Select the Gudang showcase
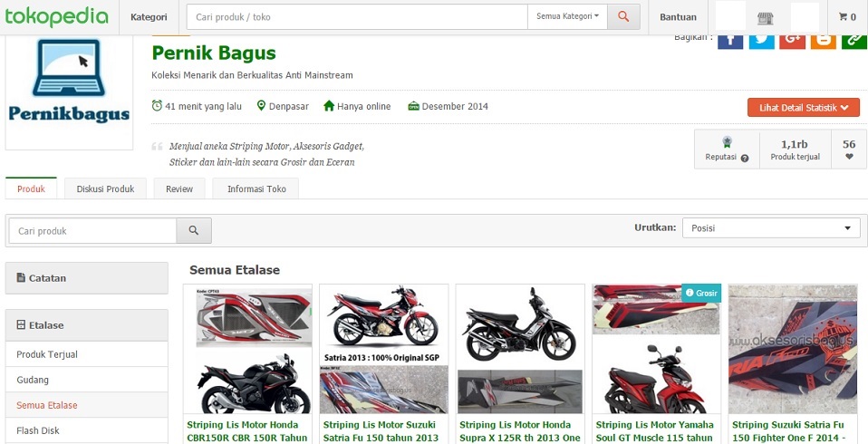Viewport: 868px width, 444px height. [86, 380]
